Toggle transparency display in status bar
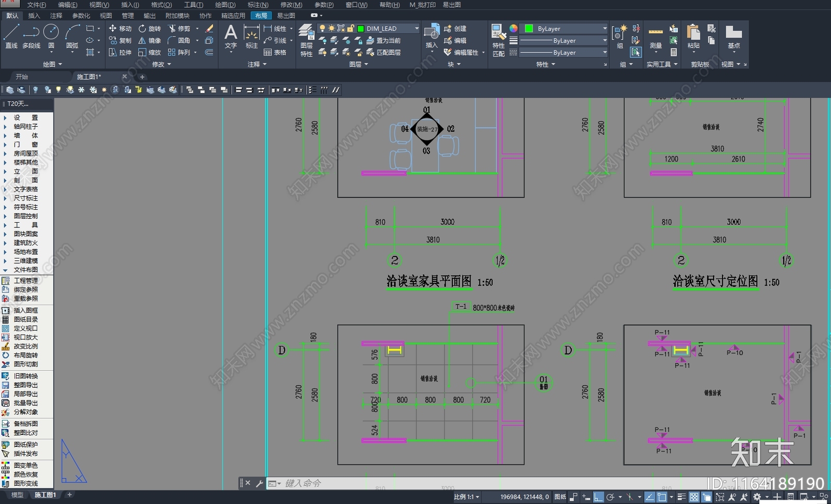Screen dimensions: 831x504 click(x=694, y=497)
